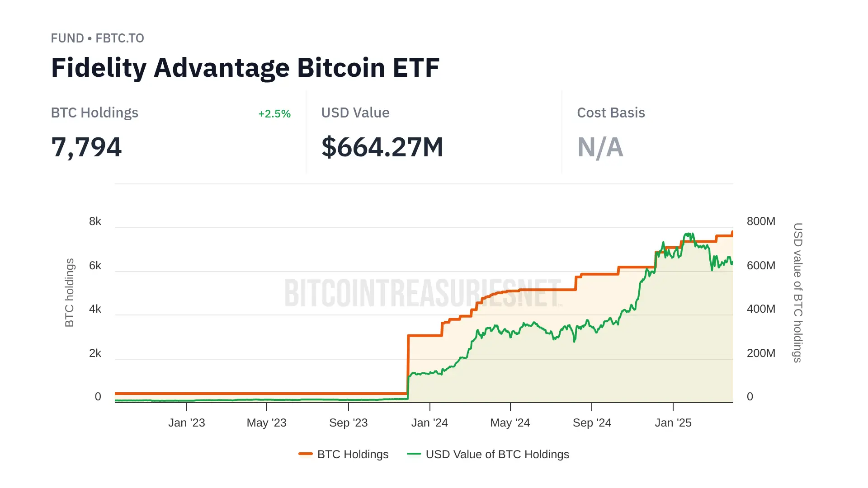
Task: Click the May '23 x-axis label
Action: pyautogui.click(x=266, y=423)
